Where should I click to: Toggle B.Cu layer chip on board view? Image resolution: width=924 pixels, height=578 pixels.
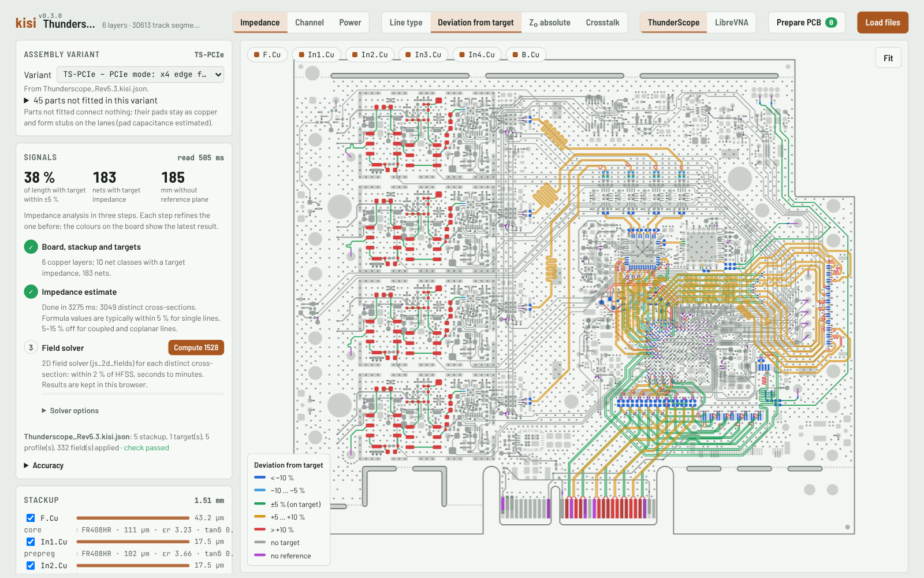tap(526, 55)
